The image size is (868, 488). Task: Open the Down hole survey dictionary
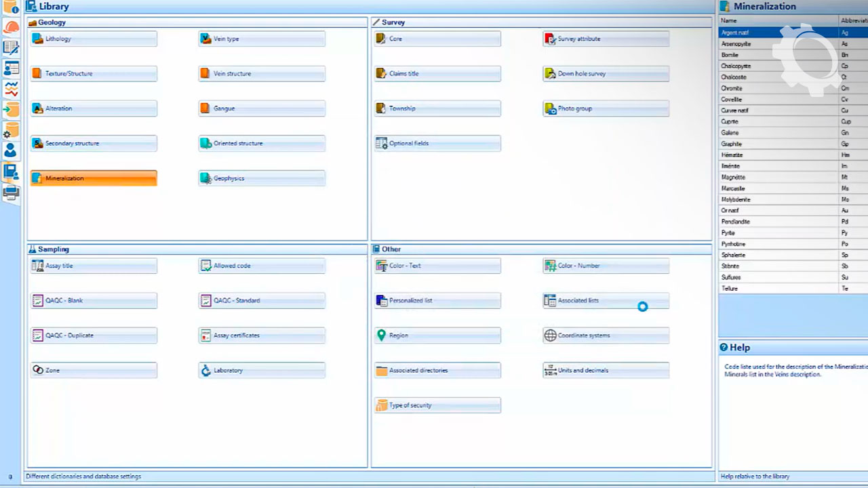606,74
